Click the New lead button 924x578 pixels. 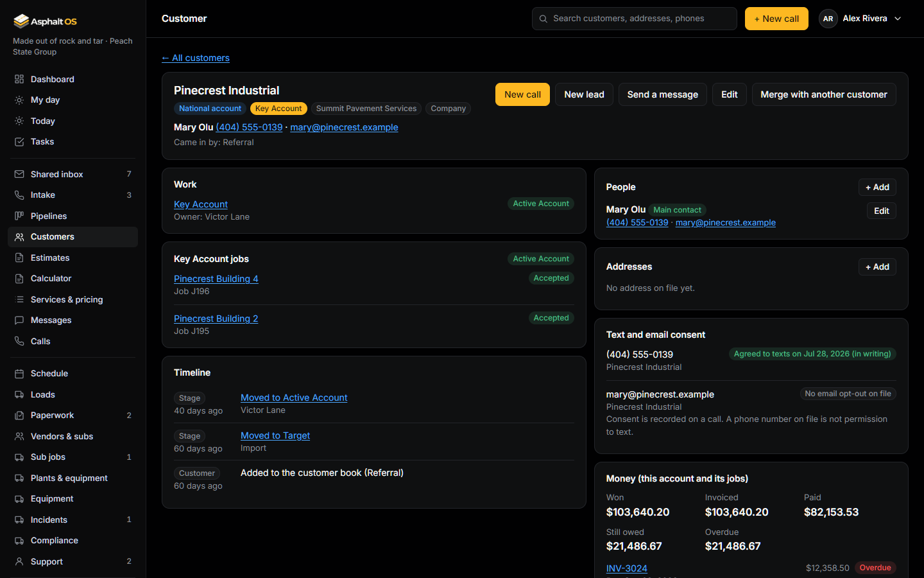(x=584, y=94)
